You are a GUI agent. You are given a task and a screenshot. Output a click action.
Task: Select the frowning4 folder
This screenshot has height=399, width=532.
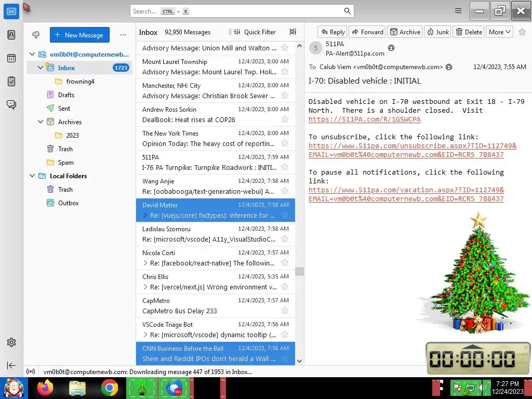[x=79, y=82]
